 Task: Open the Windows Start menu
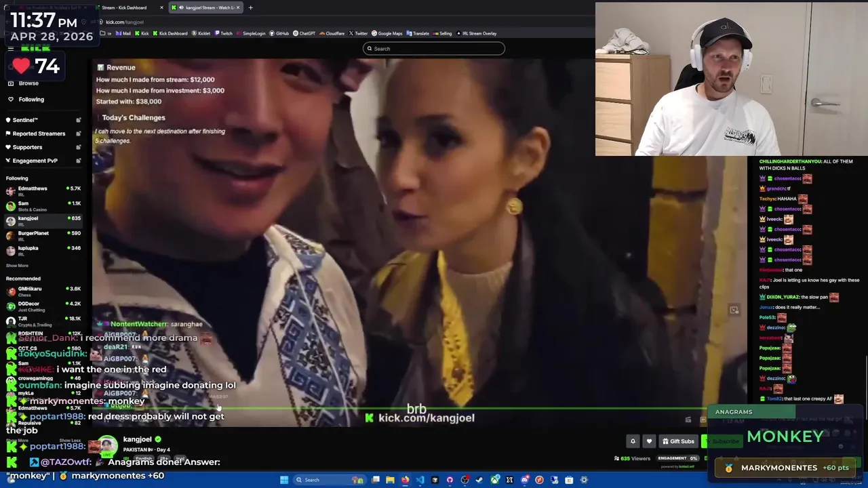click(283, 480)
